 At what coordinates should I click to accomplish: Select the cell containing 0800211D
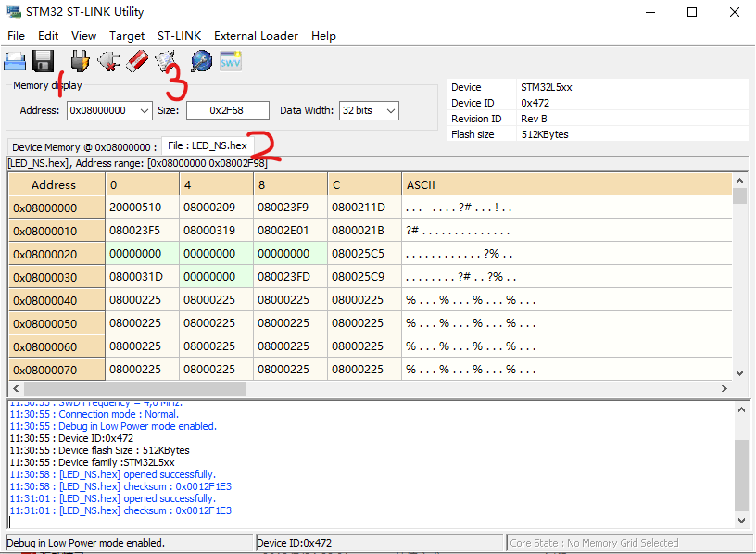pyautogui.click(x=364, y=208)
